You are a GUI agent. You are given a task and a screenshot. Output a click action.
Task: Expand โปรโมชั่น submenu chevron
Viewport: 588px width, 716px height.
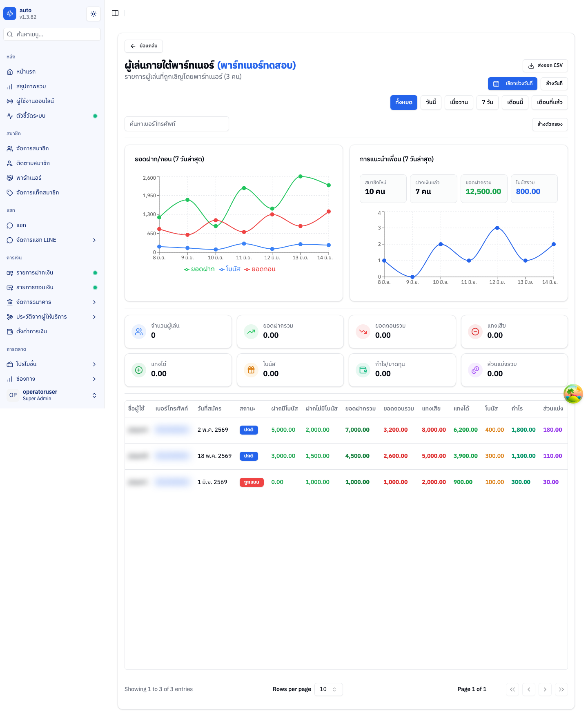pos(94,364)
